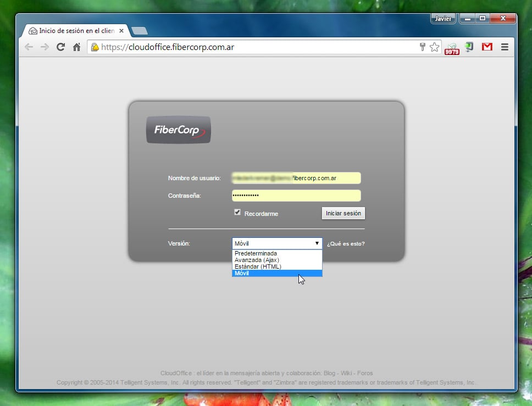Image resolution: width=532 pixels, height=406 pixels.
Task: Open the Gmail extension icon
Action: pos(487,47)
